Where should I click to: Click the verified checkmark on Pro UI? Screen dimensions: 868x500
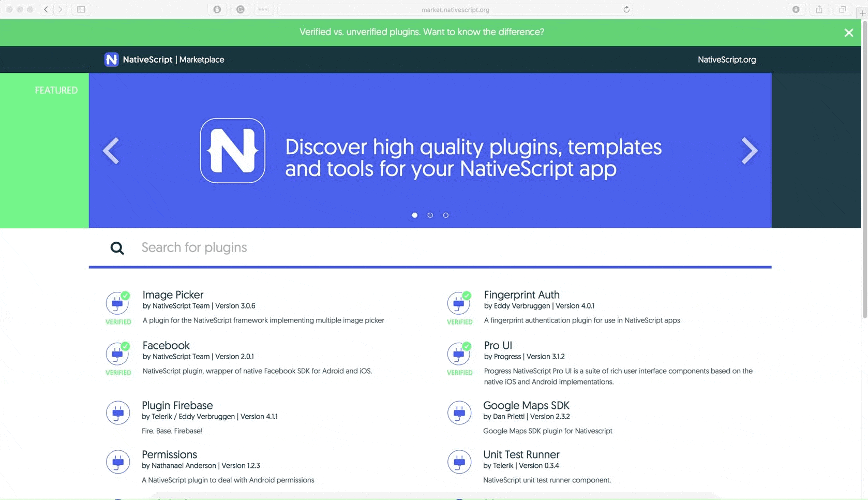click(x=467, y=346)
